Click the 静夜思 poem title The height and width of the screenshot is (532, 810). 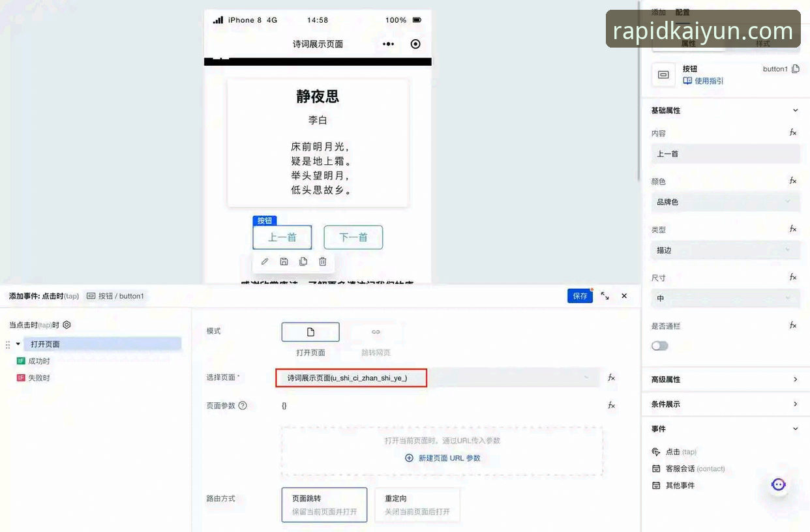tap(318, 96)
